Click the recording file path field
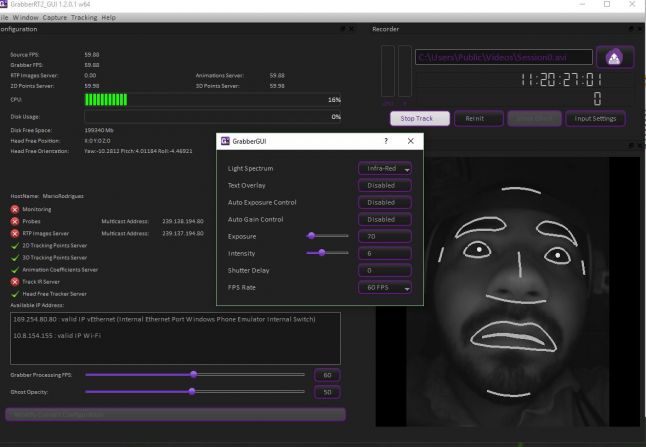Image resolution: width=646 pixels, height=447 pixels. click(503, 57)
